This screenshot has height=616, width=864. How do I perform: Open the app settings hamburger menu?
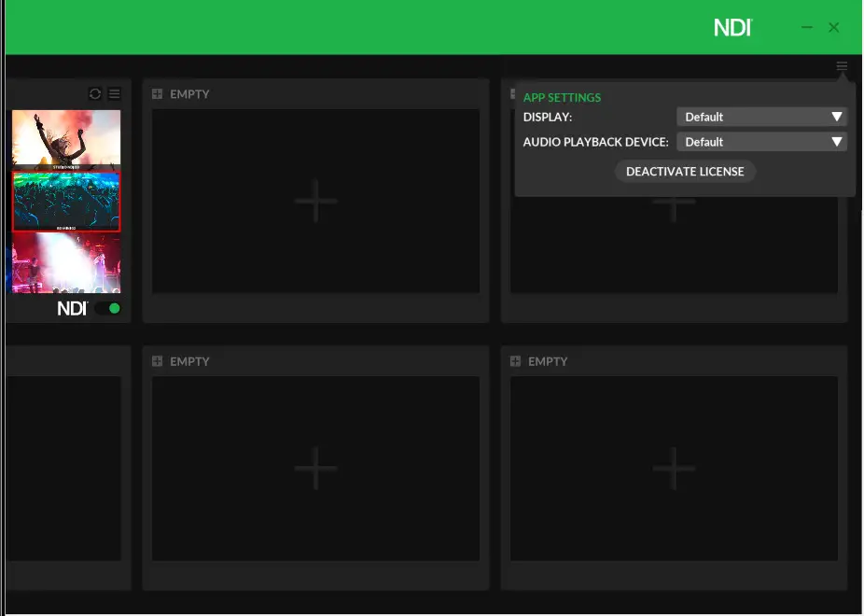842,66
